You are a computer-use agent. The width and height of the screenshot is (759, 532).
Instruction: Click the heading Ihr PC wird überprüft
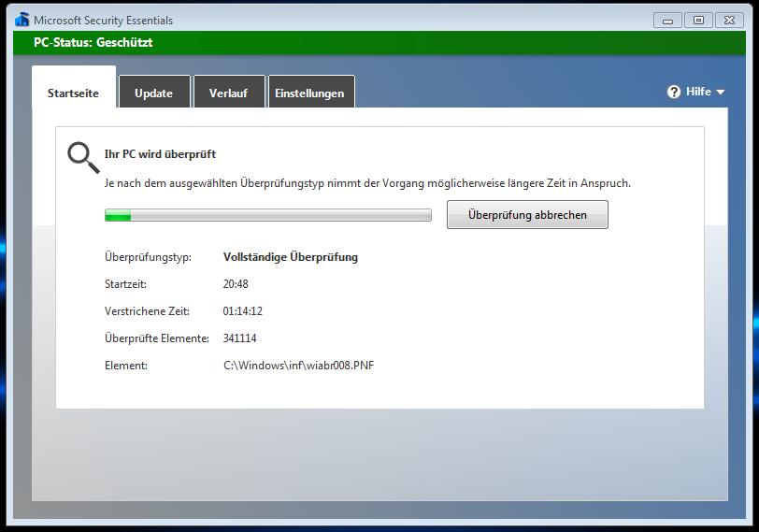[160, 154]
